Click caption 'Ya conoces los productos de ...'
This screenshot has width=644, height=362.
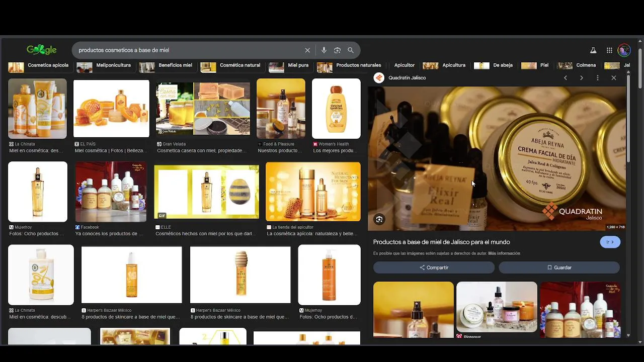[109, 234]
